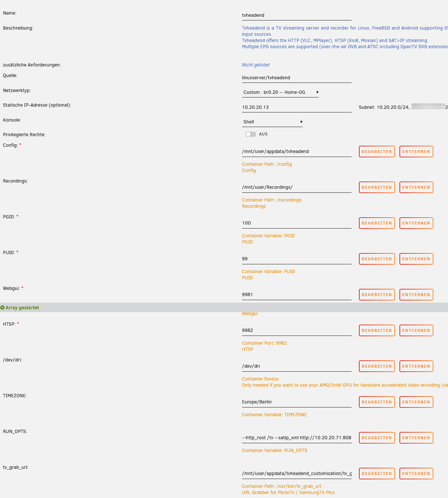Click Bearbeiten for TIMEZONE
The width and height of the screenshot is (448, 498).
[377, 402]
